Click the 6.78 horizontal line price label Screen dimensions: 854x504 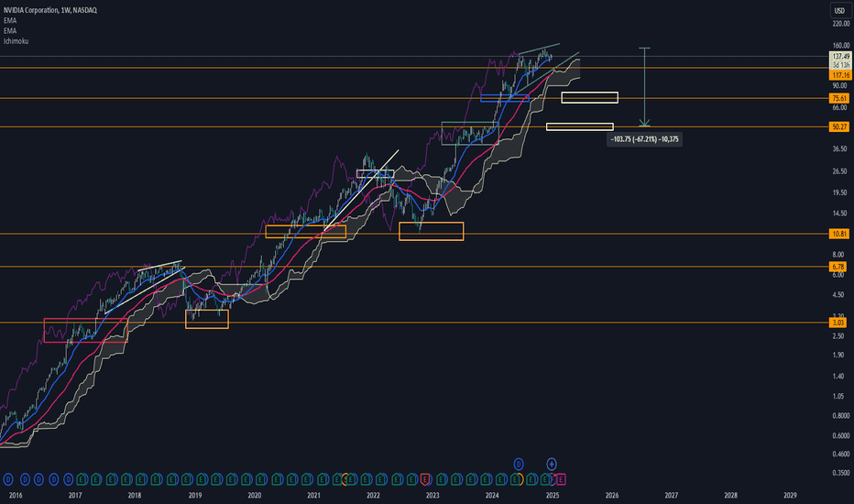(838, 267)
